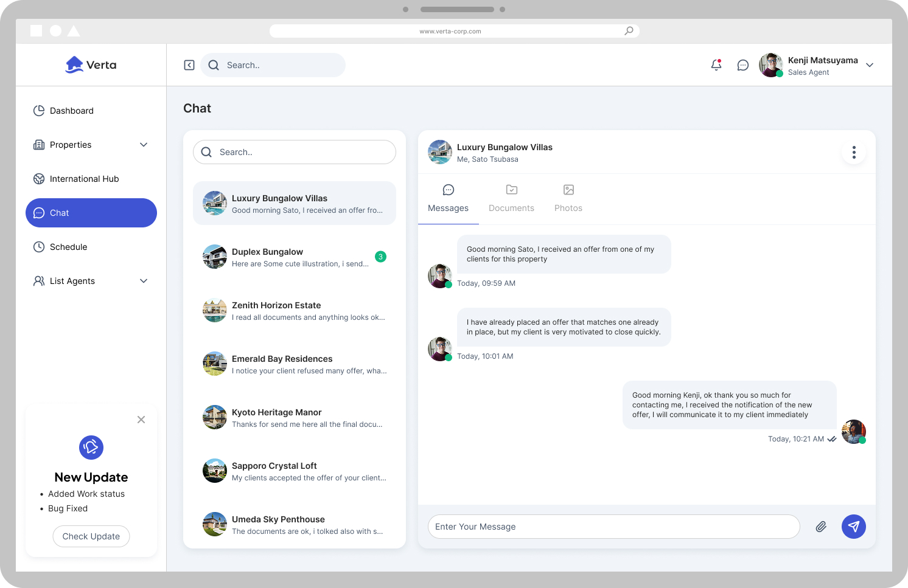
Task: Switch to the Photos tab
Action: pos(568,199)
